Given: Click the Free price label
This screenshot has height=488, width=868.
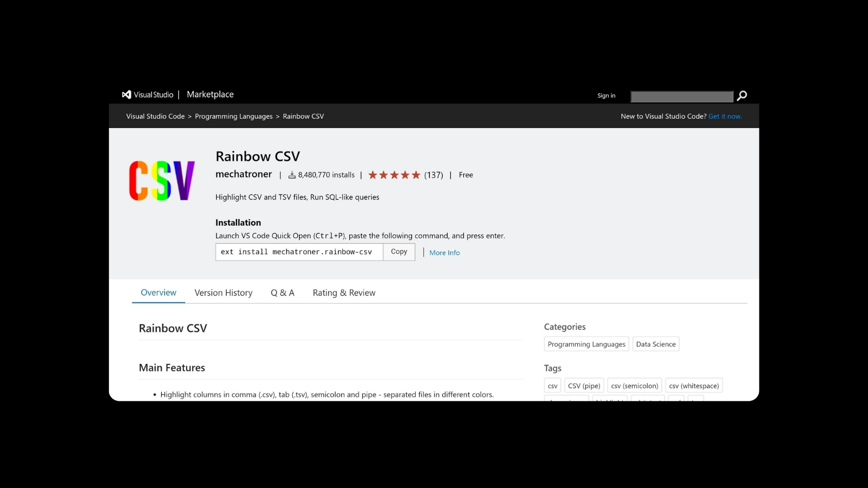Looking at the screenshot, I should click(x=466, y=175).
